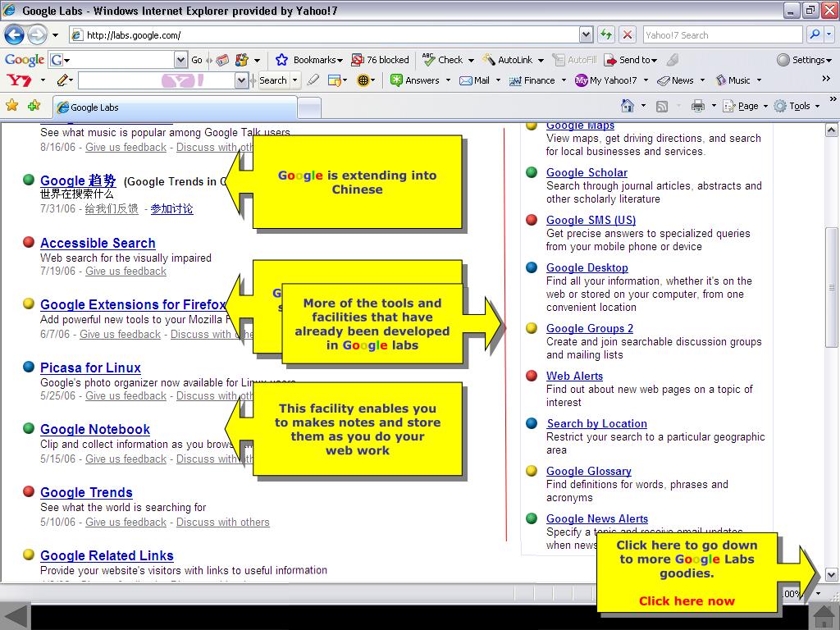Open the address bar history dropdown
Image resolution: width=840 pixels, height=630 pixels.
point(586,34)
